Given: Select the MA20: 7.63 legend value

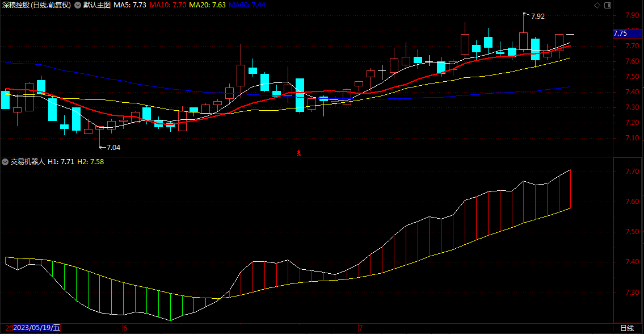Looking at the screenshot, I should (207, 5).
